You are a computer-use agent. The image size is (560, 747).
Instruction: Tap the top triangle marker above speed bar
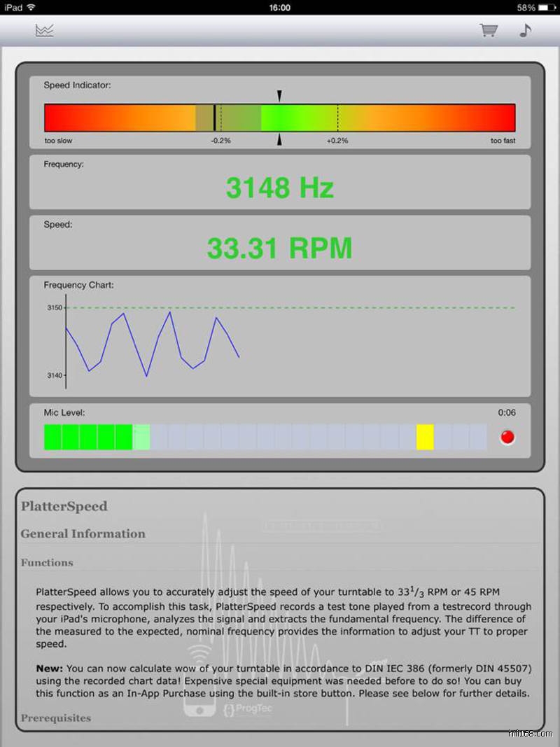(279, 96)
